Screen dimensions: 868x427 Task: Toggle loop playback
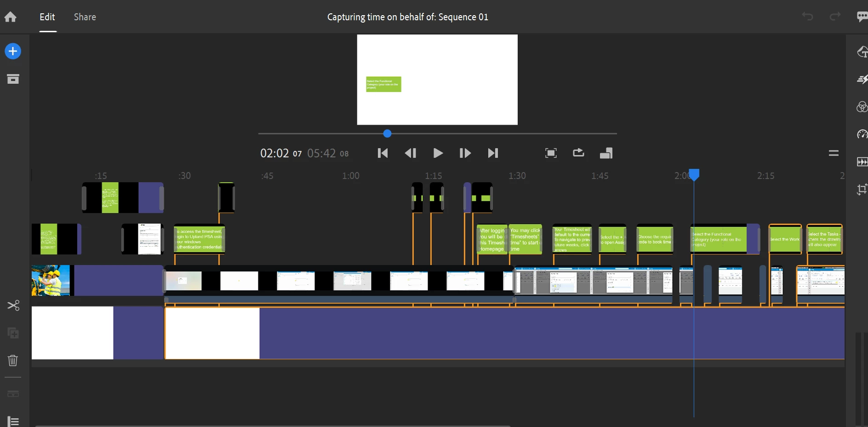pyautogui.click(x=578, y=153)
